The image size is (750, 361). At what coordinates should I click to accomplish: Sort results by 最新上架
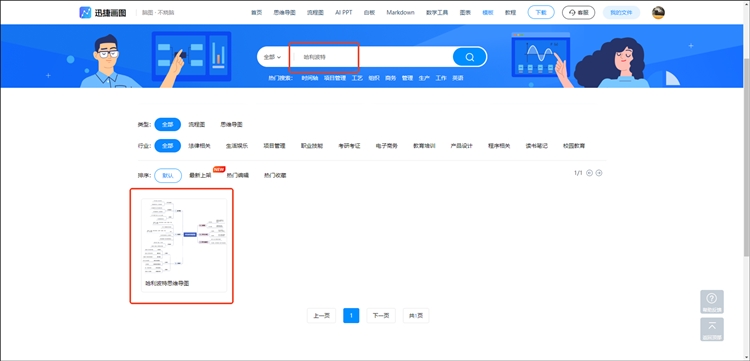pos(200,175)
